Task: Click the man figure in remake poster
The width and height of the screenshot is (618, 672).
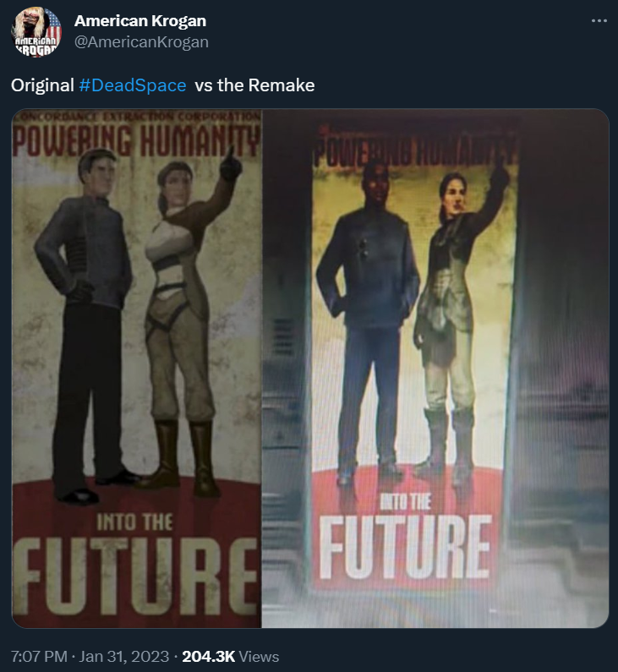Action: coord(368,321)
